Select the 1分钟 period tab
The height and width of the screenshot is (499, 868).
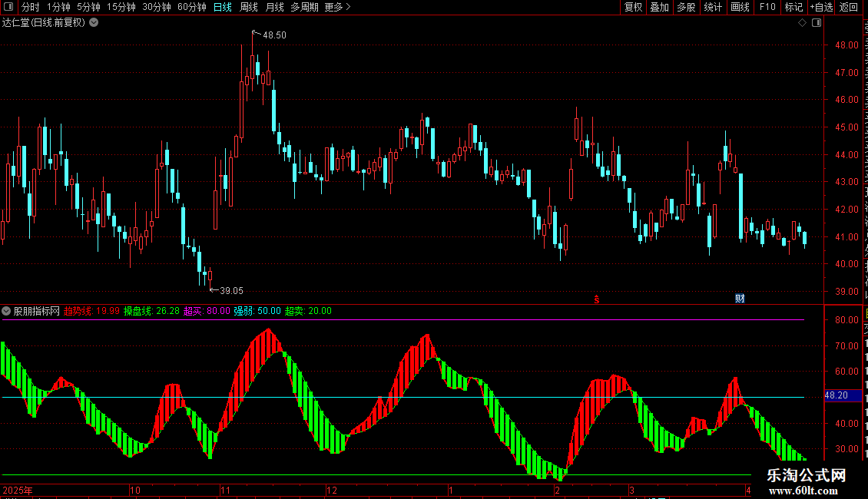coord(58,7)
